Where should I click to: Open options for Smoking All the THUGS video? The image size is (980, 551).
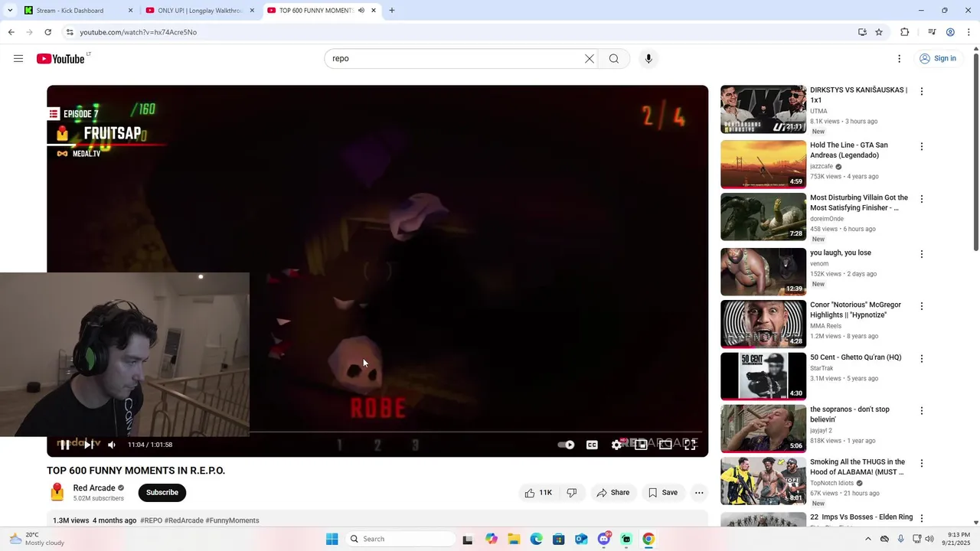click(922, 463)
